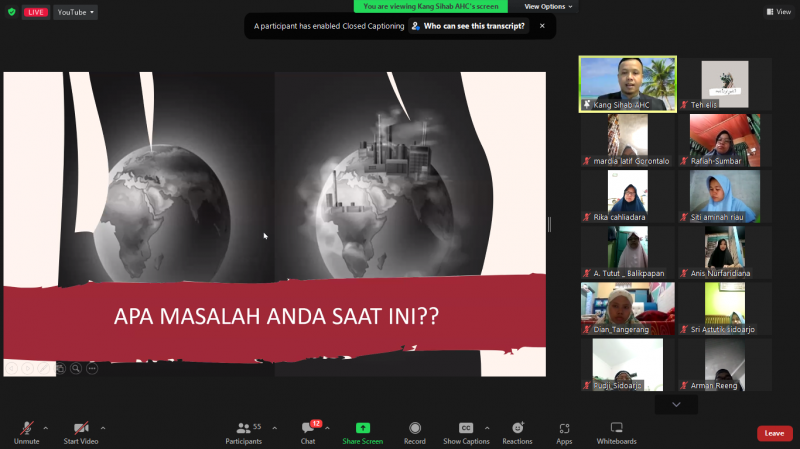Open the Participants panel

[x=244, y=433]
